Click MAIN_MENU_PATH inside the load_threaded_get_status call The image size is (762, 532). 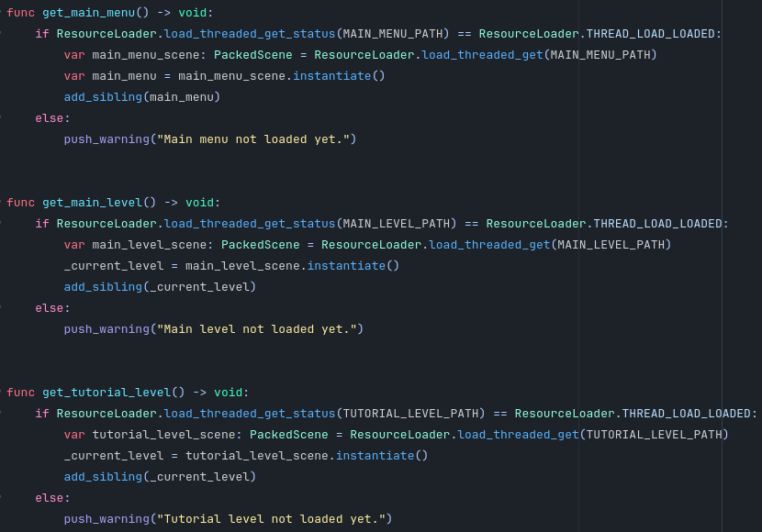393,34
